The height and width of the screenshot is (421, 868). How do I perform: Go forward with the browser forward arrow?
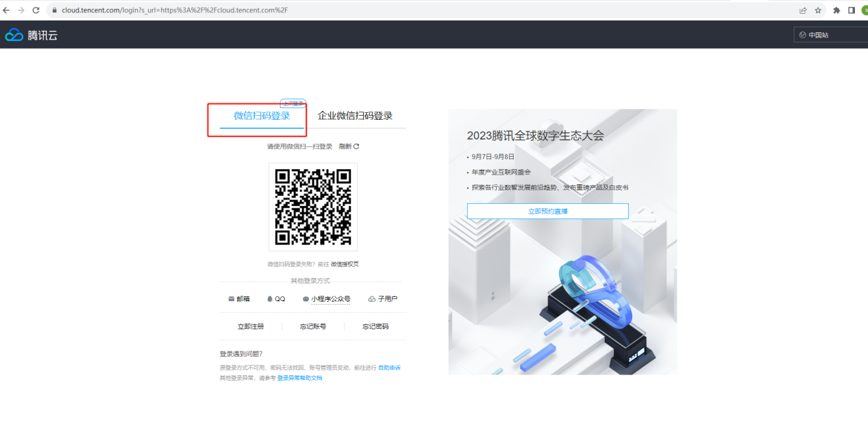coord(21,10)
